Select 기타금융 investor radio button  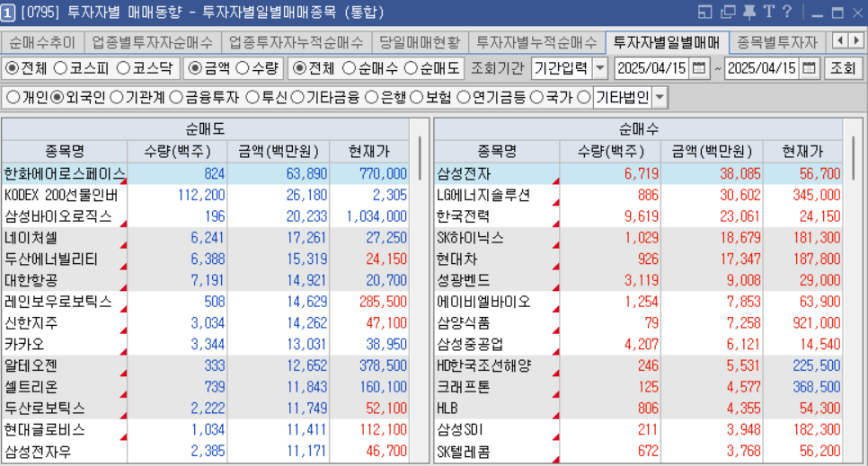[297, 98]
